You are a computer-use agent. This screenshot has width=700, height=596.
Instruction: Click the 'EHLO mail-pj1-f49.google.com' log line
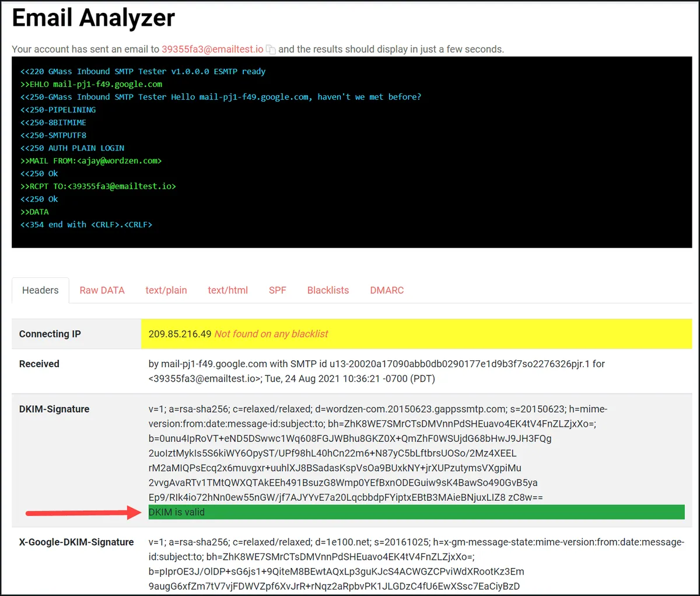[x=92, y=84]
